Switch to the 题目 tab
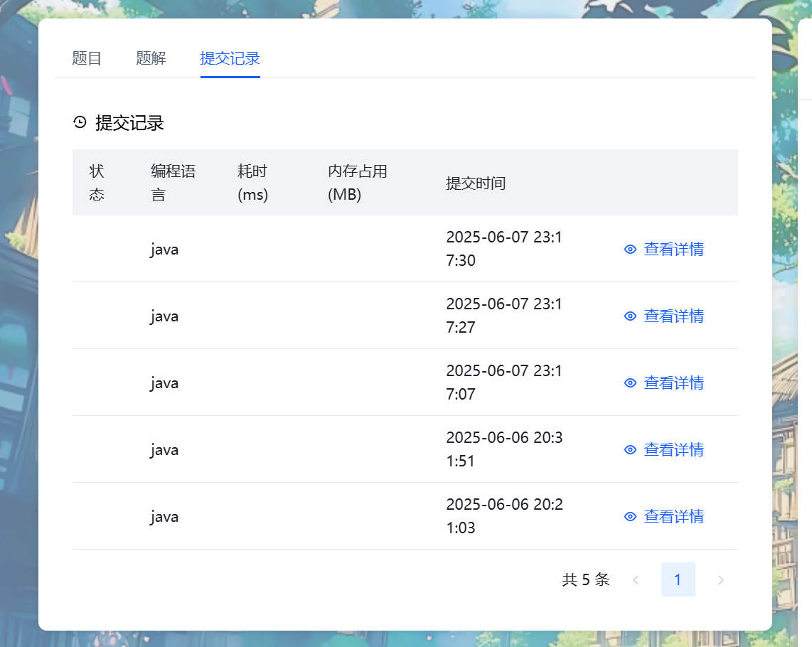 pyautogui.click(x=87, y=58)
